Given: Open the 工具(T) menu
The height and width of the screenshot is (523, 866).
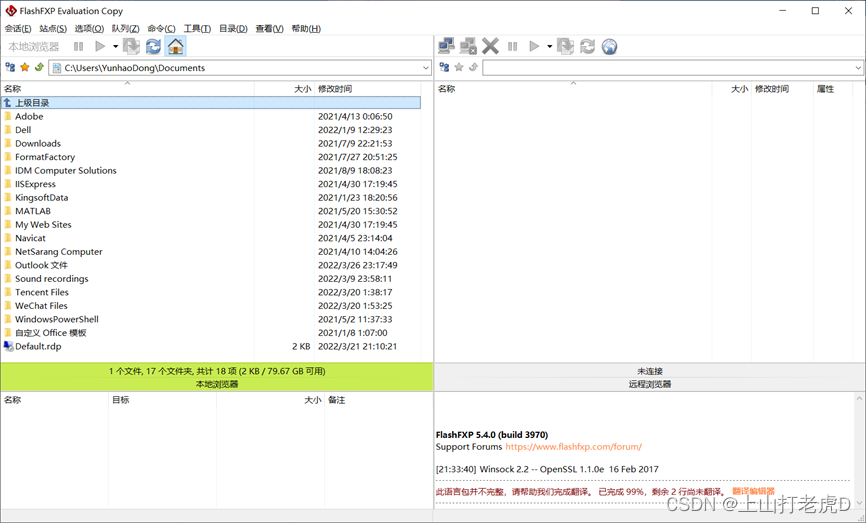Looking at the screenshot, I should pos(197,29).
